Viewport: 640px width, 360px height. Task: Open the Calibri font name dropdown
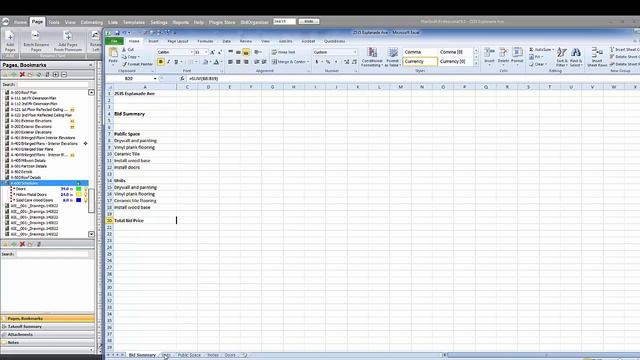pos(191,52)
